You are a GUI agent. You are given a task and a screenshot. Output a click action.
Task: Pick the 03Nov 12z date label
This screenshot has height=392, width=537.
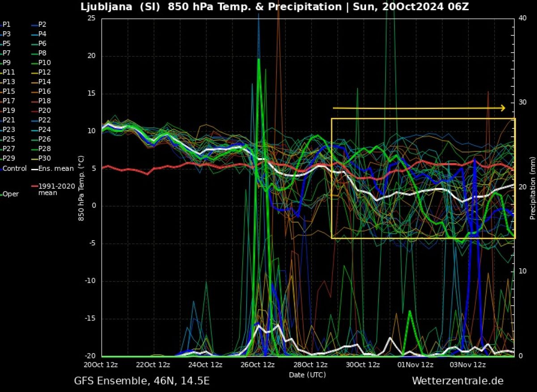coord(468,364)
